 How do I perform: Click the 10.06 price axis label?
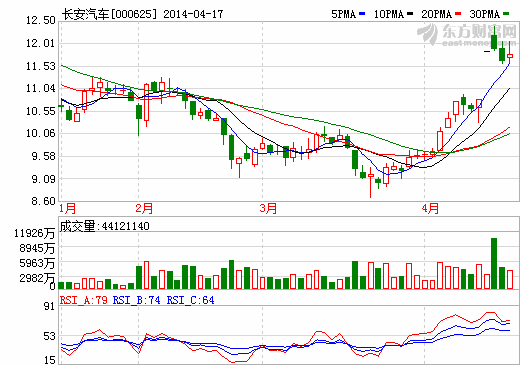click(x=41, y=133)
